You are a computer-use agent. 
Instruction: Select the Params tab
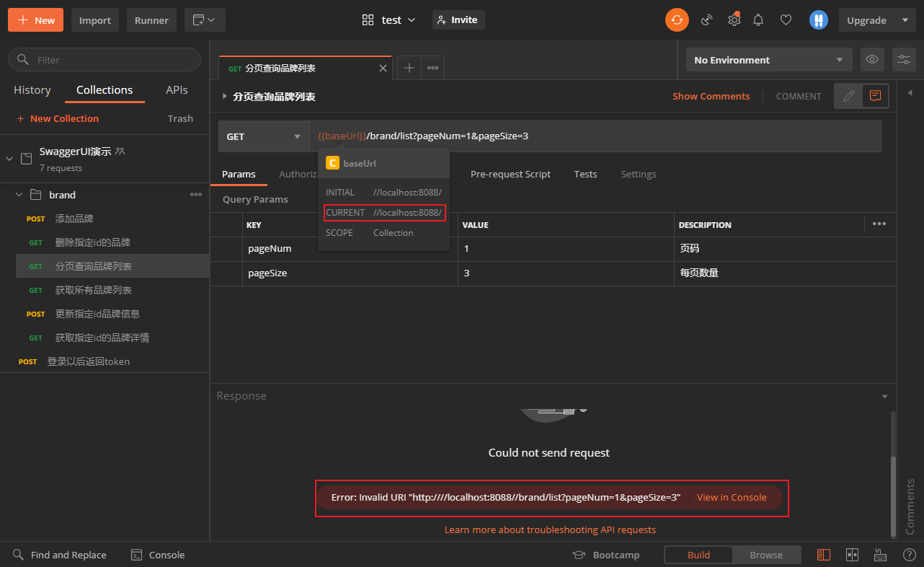click(x=239, y=174)
